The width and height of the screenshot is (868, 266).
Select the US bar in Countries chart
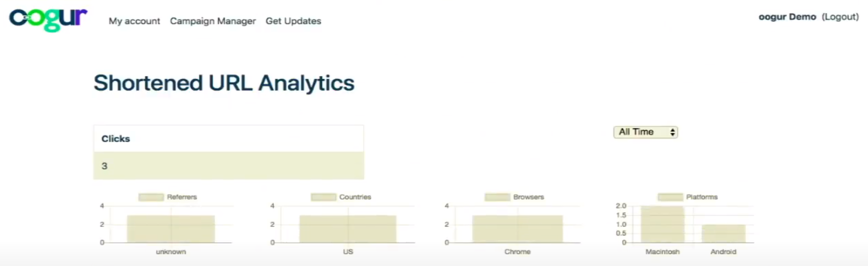pos(348,229)
